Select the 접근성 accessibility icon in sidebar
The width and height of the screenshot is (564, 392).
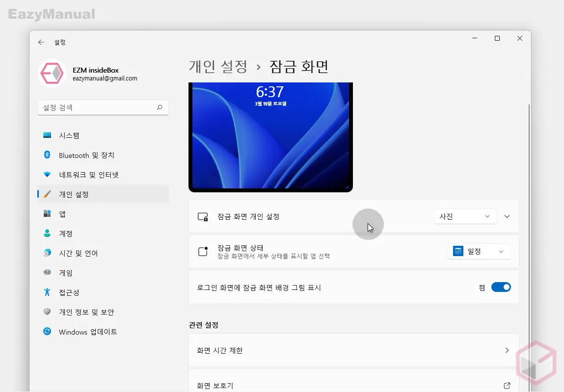pyautogui.click(x=47, y=292)
